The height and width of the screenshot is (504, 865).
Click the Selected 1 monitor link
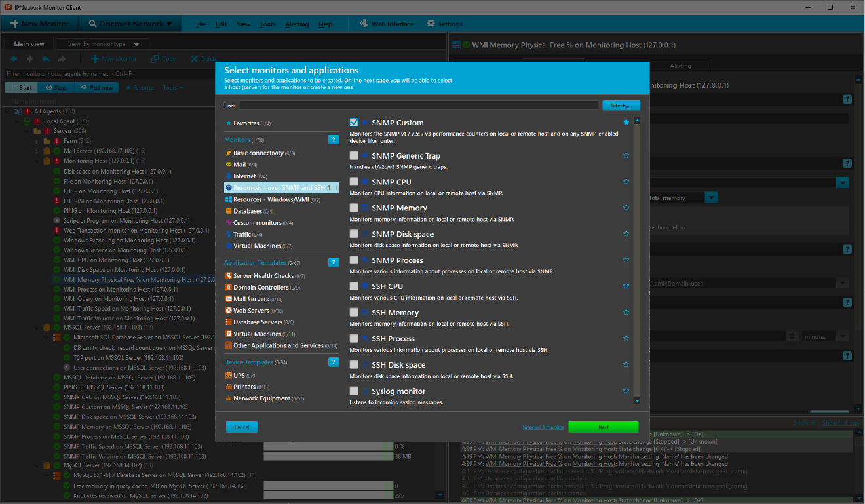(x=543, y=427)
